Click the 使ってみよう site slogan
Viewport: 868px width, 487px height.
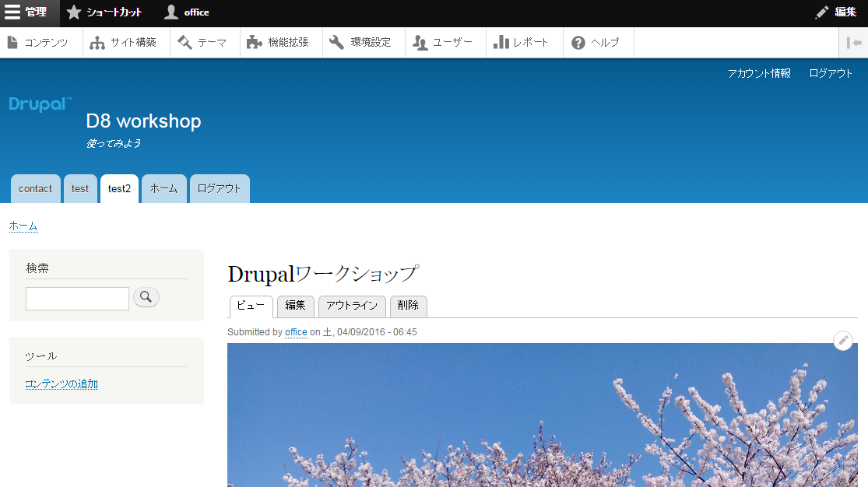click(114, 143)
